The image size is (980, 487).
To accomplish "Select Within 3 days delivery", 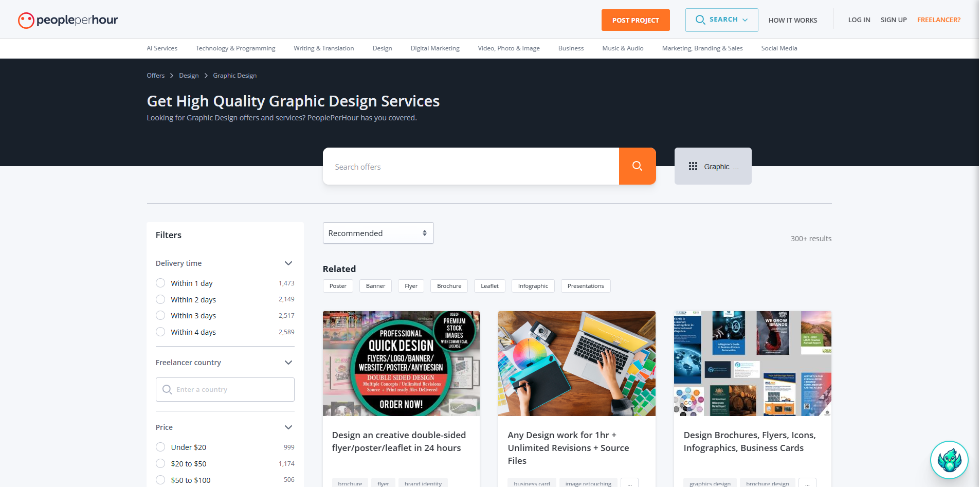I will pos(160,315).
